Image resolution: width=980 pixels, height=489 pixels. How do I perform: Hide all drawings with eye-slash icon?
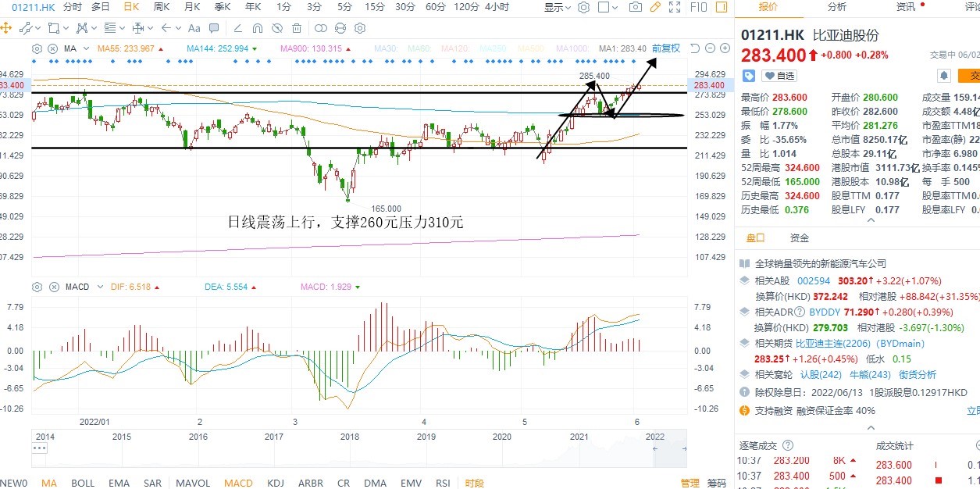[277, 28]
